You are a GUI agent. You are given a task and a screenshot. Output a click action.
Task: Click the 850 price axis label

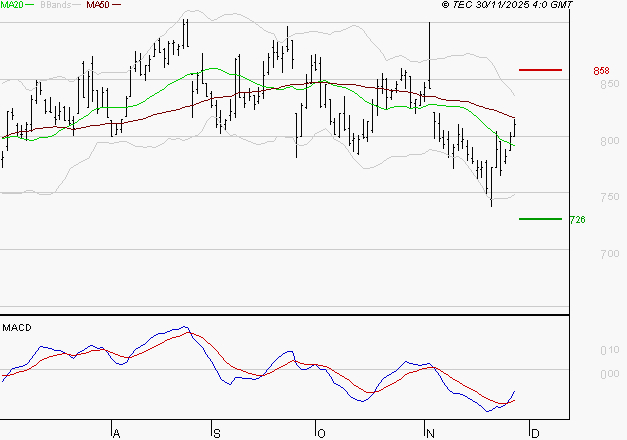pyautogui.click(x=609, y=84)
